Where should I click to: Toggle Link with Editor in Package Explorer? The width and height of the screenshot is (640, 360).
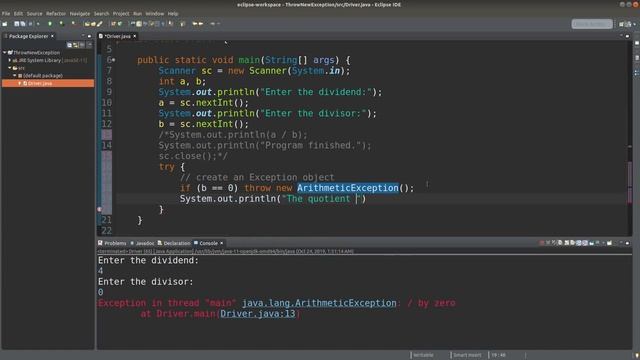click(76, 45)
